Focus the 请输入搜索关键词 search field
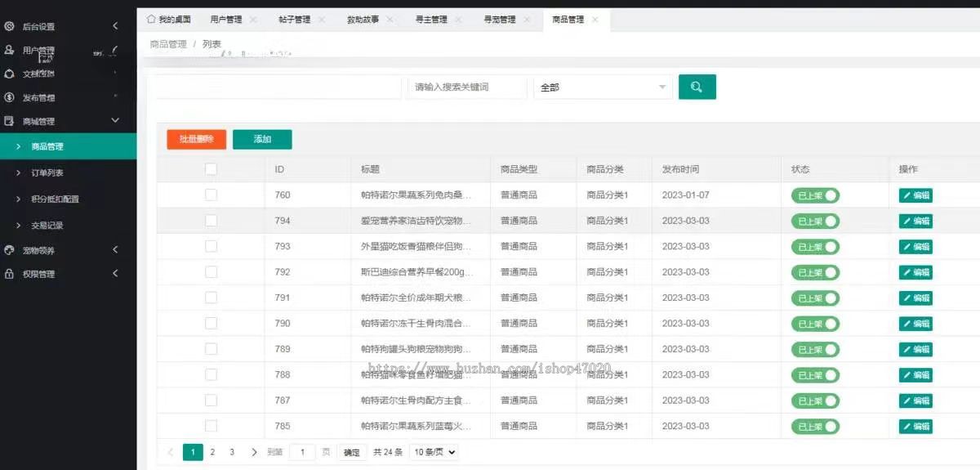The image size is (980, 470). click(x=467, y=87)
